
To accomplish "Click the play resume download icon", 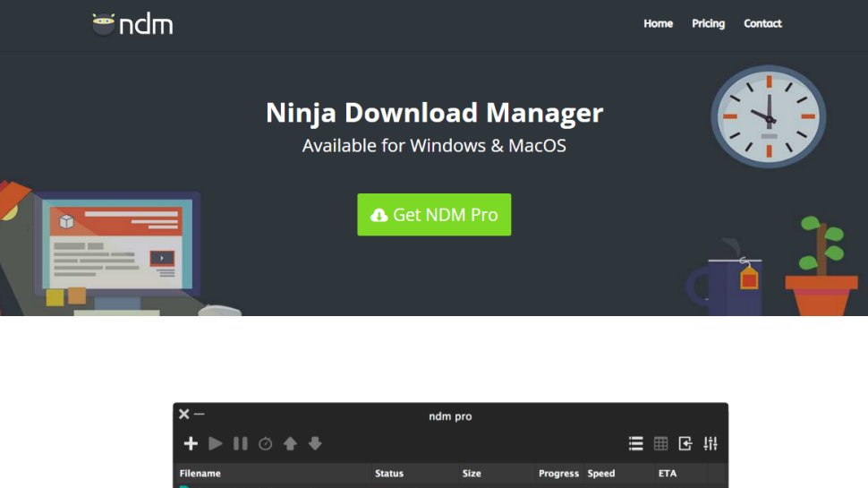I will pos(216,443).
